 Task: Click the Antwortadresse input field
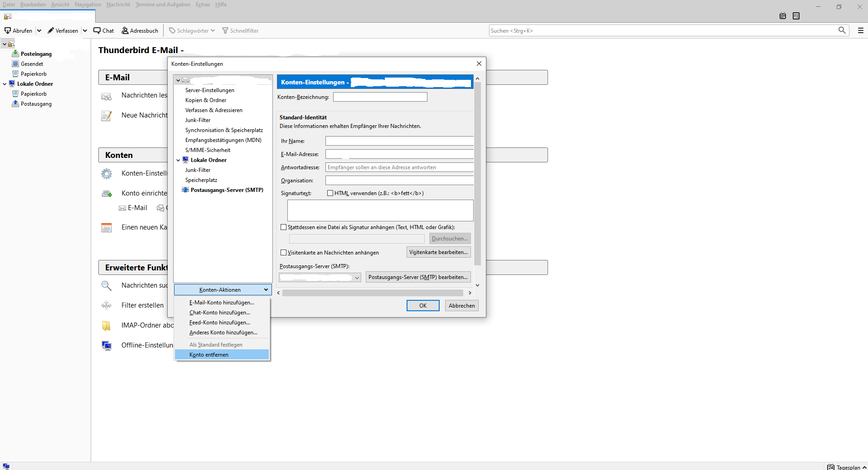(x=400, y=167)
